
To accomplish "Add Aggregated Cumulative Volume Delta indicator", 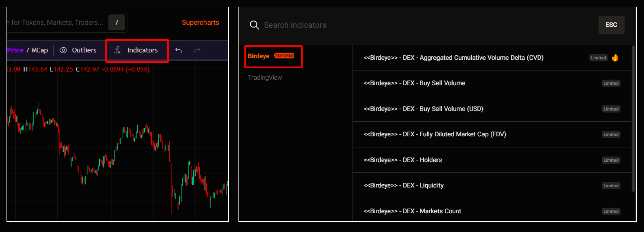I will (x=492, y=58).
